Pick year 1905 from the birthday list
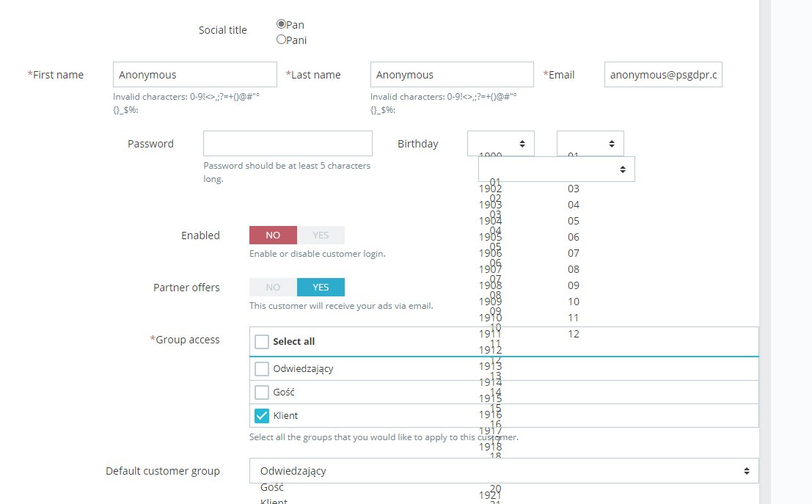The width and height of the screenshot is (812, 504). [491, 237]
